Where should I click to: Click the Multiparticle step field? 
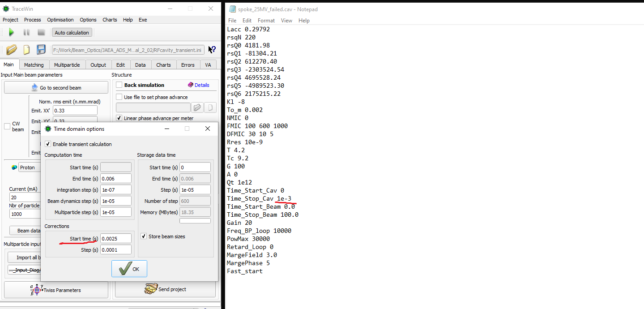coord(116,212)
